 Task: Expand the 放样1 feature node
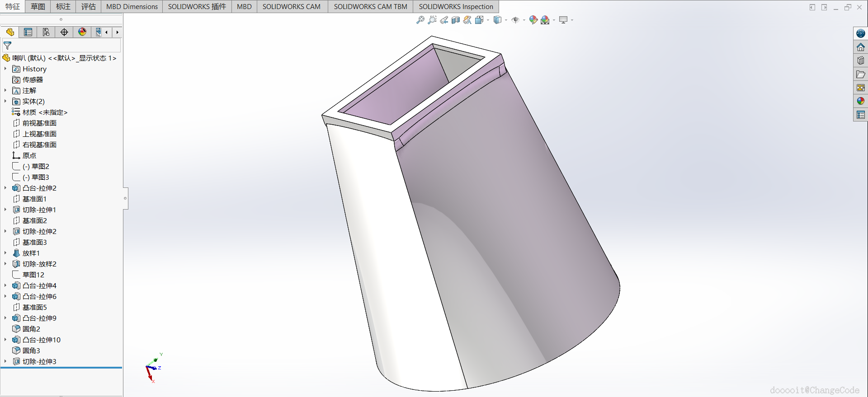pos(5,253)
